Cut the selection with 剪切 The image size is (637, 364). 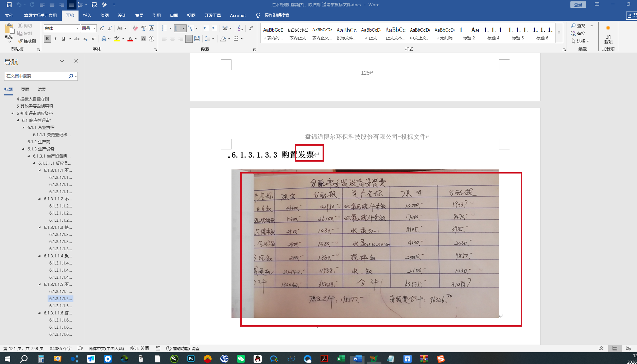coord(25,26)
